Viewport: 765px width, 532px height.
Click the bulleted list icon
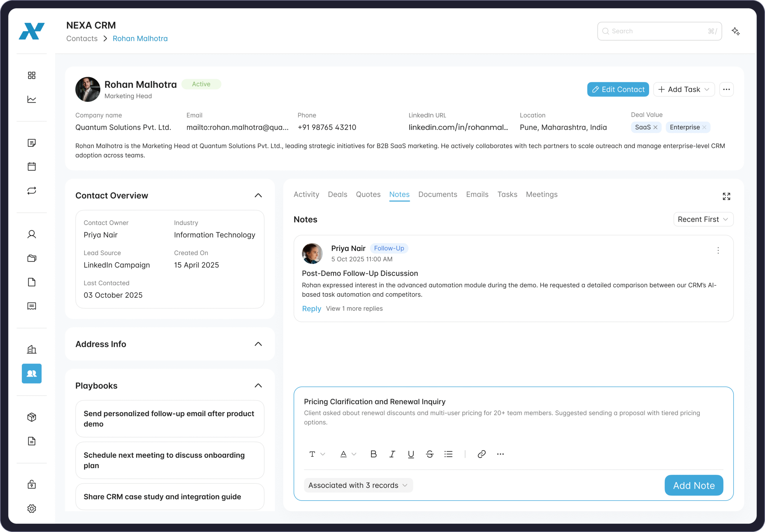click(448, 454)
